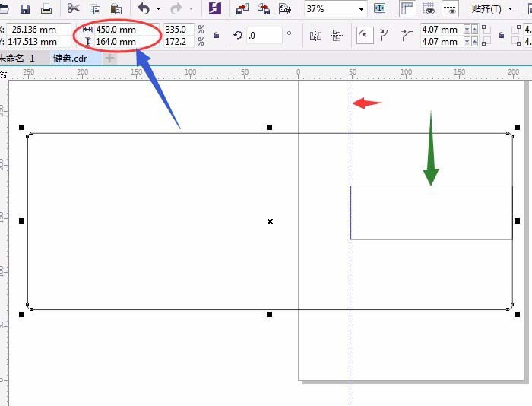Click the rotation angle field

click(264, 35)
